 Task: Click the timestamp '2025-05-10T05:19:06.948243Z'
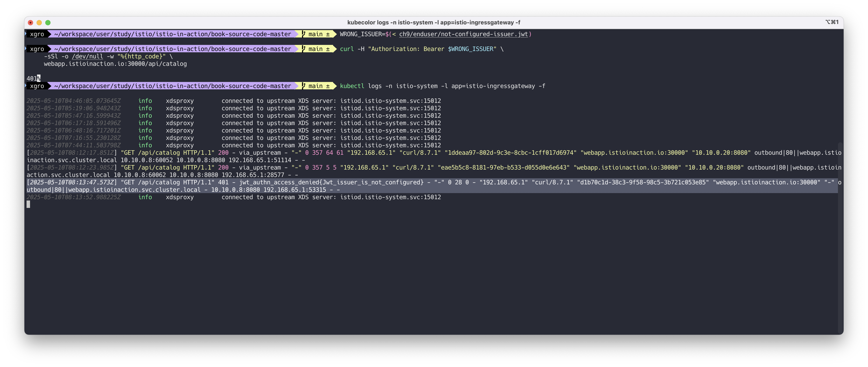[x=73, y=108]
